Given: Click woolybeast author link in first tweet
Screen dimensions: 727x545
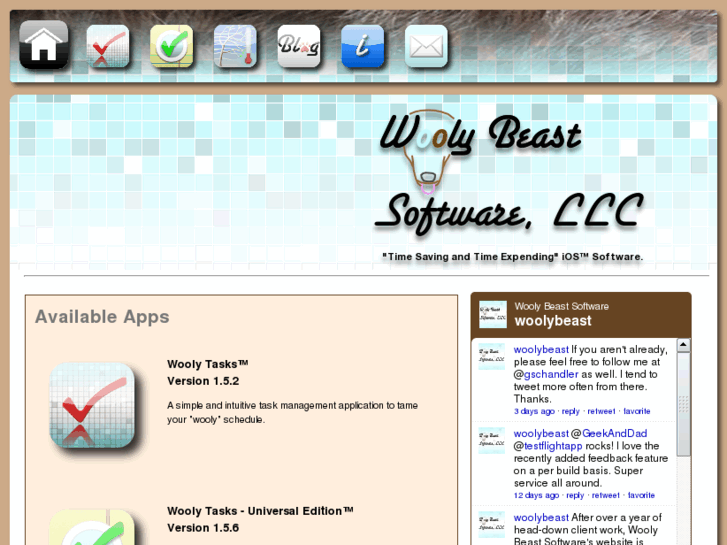Looking at the screenshot, I should (541, 349).
